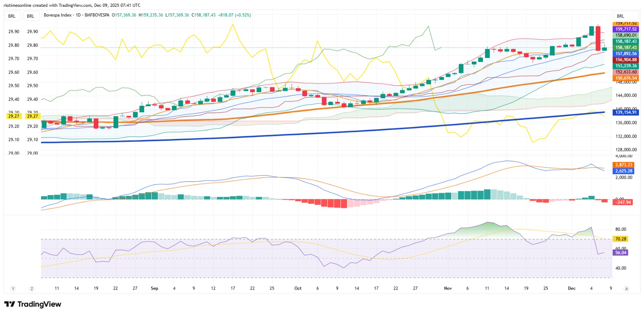Click the red histogram value -247.94
The image size is (644, 315).
pyautogui.click(x=623, y=202)
